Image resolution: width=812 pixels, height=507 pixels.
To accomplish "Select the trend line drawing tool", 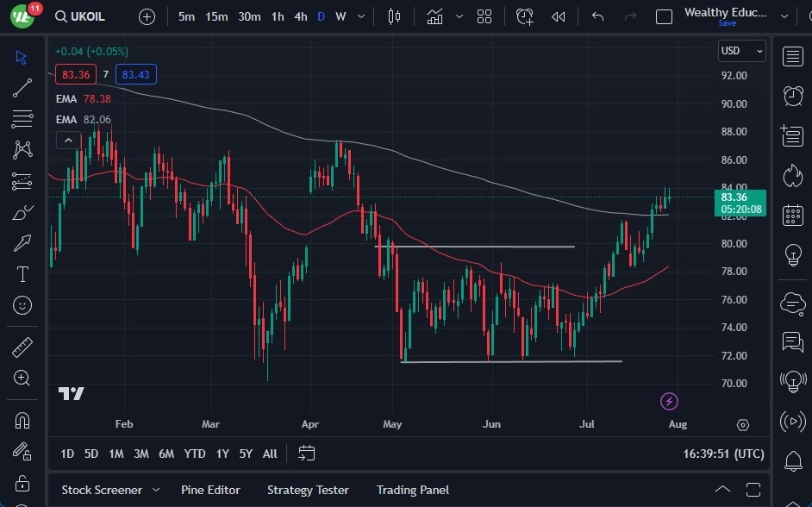I will click(22, 88).
